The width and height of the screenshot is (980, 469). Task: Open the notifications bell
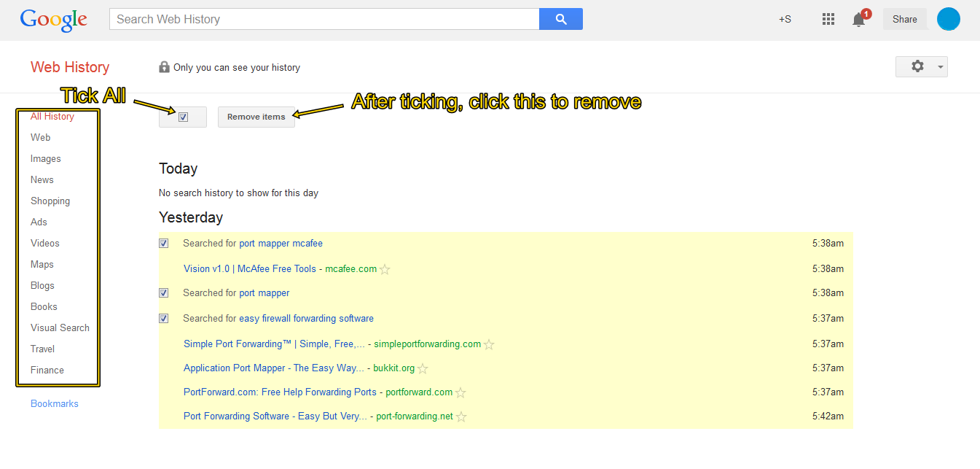(859, 20)
